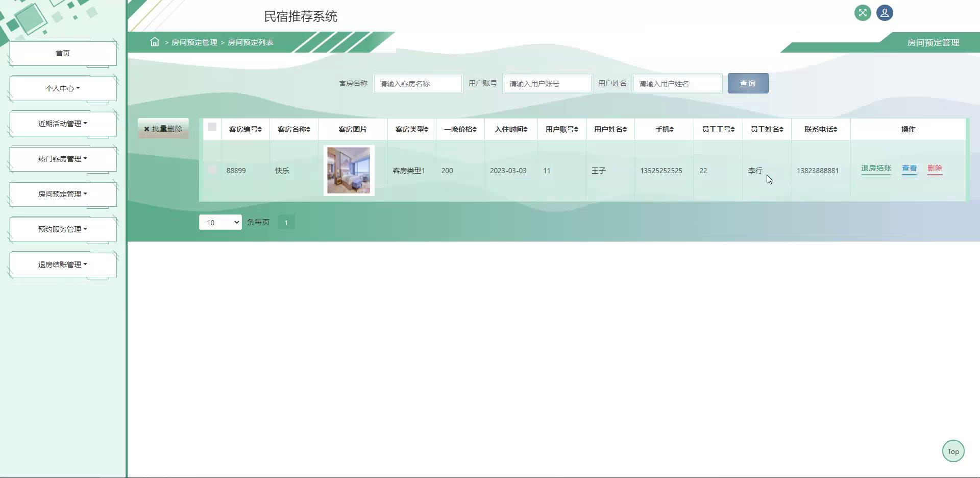Open the room photo thumbnail
Image resolution: width=980 pixels, height=478 pixels.
click(x=349, y=171)
